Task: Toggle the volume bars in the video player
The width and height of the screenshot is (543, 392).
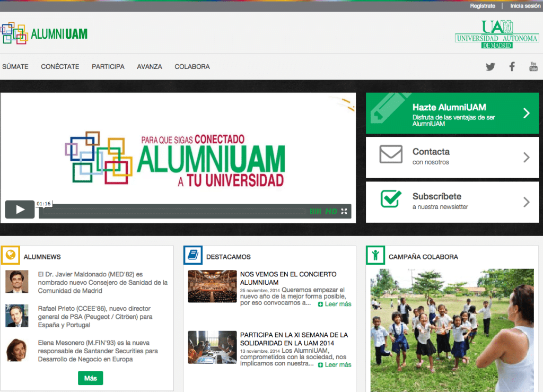Action: pos(316,211)
